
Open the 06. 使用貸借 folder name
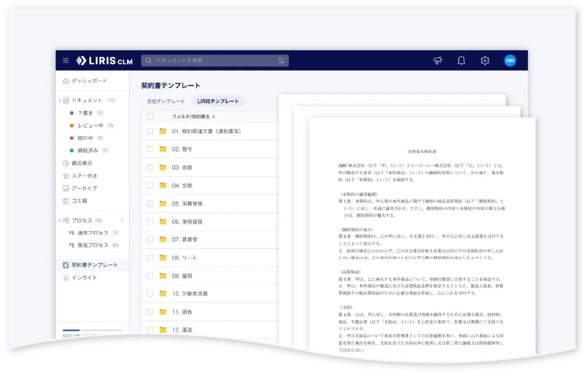click(187, 221)
